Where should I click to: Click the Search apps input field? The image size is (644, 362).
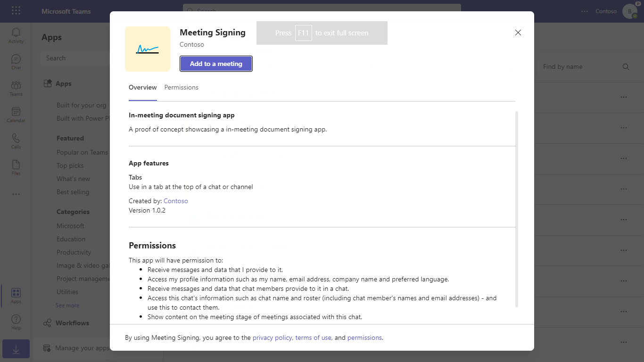pos(75,58)
